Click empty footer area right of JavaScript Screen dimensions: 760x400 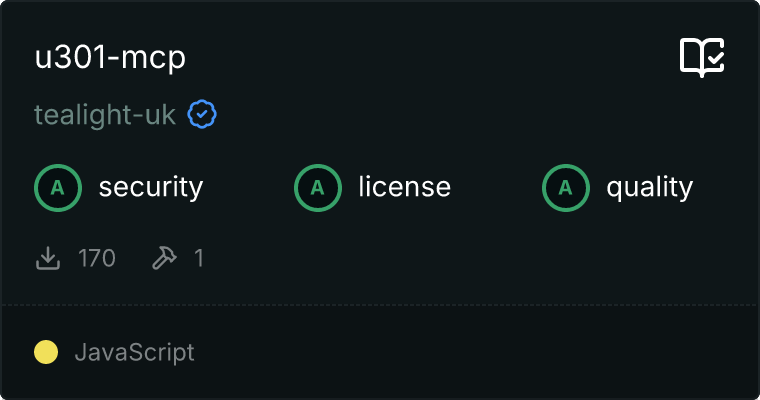480,352
